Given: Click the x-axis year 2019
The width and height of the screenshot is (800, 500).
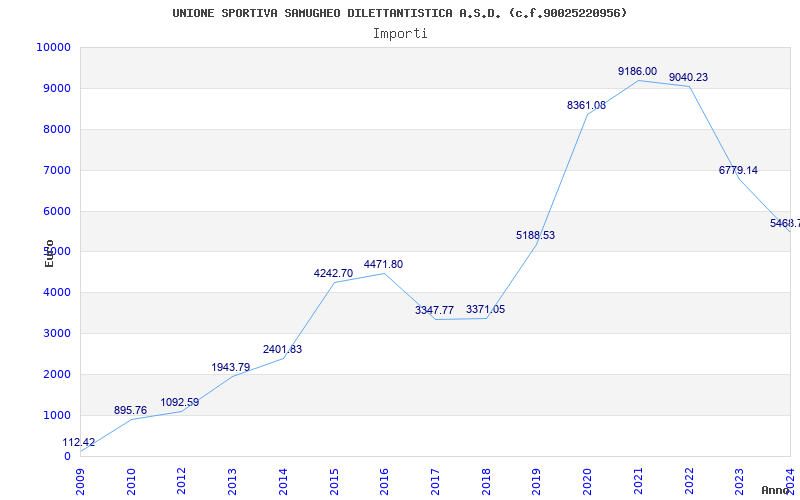Looking at the screenshot, I should point(537,481).
